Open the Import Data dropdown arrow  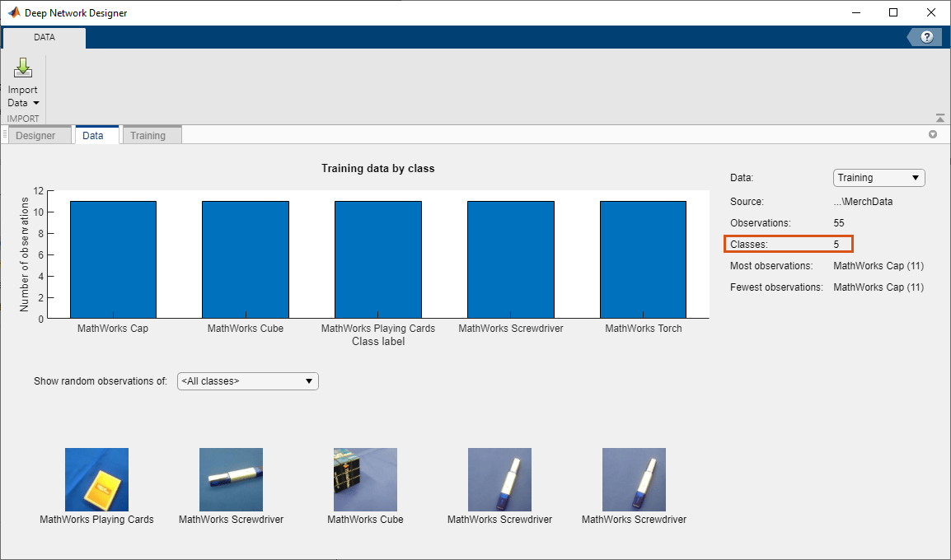(x=35, y=103)
